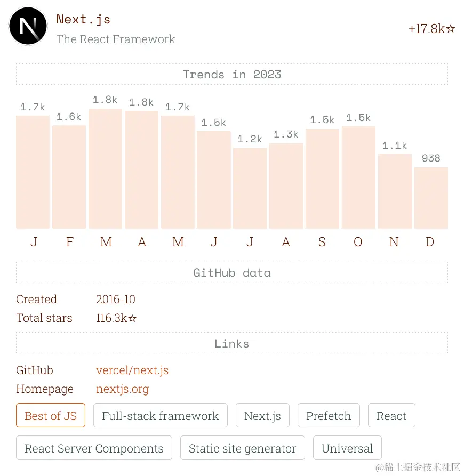Click the GitHub data section header
This screenshot has width=464, height=476.
click(232, 272)
